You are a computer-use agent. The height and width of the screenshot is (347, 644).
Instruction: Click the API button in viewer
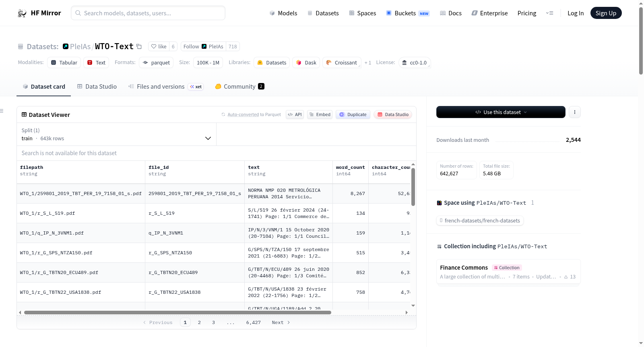pyautogui.click(x=295, y=114)
